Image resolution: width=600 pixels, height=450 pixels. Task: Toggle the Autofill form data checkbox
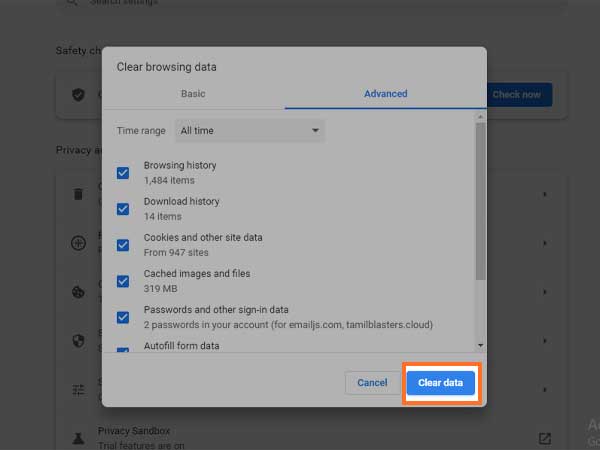123,350
